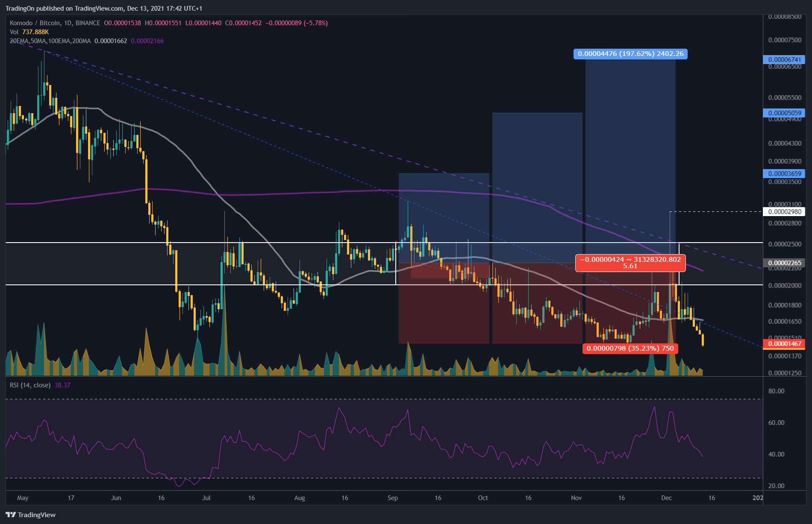The height and width of the screenshot is (524, 812).
Task: Click the 0.00001250 price scale value
Action: pyautogui.click(x=785, y=373)
